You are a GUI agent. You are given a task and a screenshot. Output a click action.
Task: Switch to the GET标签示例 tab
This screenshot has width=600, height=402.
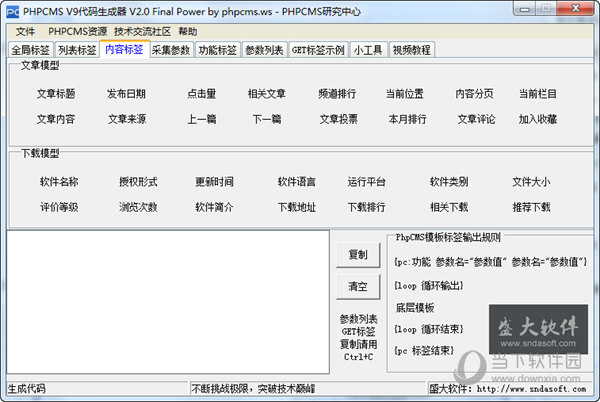[318, 50]
